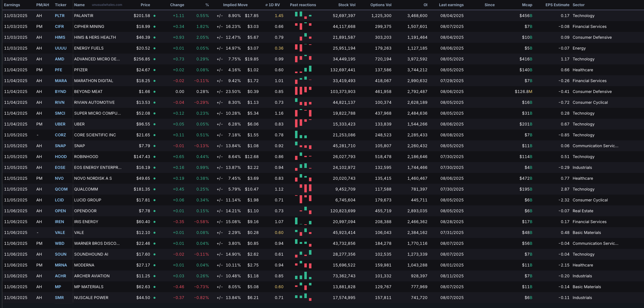This screenshot has width=644, height=308.
Task: Open SMR ticker link
Action: coord(59,298)
